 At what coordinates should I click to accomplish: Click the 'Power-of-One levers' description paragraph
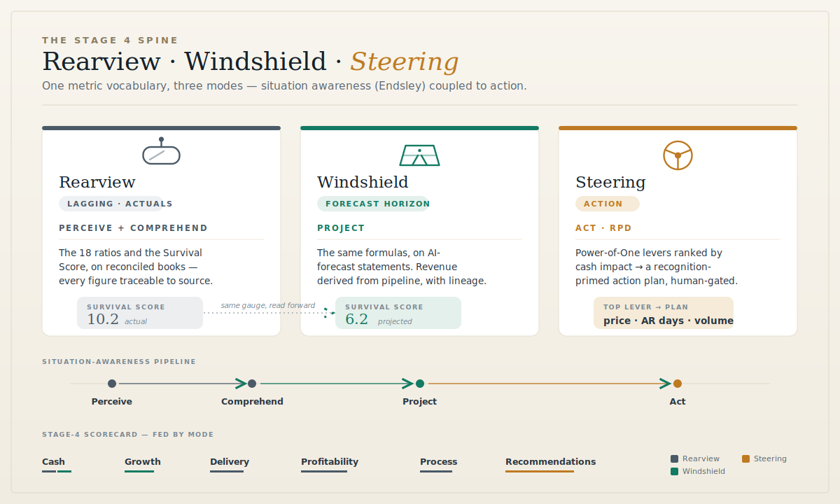(x=657, y=267)
